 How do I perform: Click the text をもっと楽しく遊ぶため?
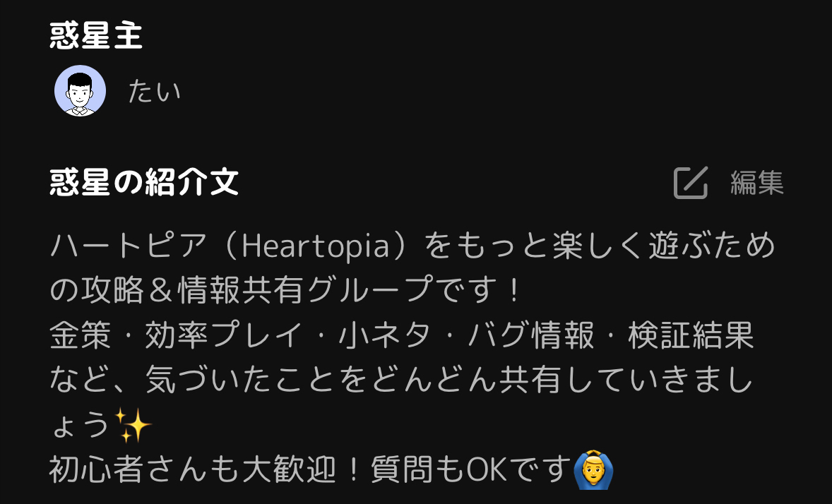pyautogui.click(x=600, y=246)
